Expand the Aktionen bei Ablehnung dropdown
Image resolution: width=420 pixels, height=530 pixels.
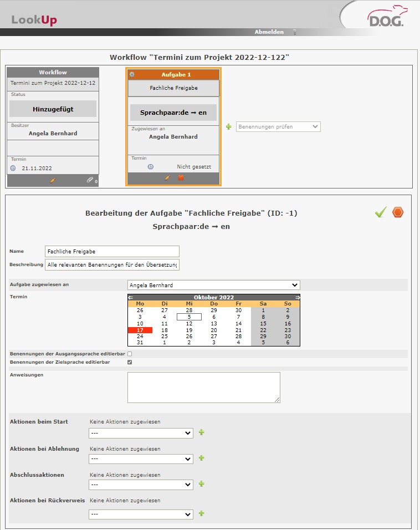[141, 459]
